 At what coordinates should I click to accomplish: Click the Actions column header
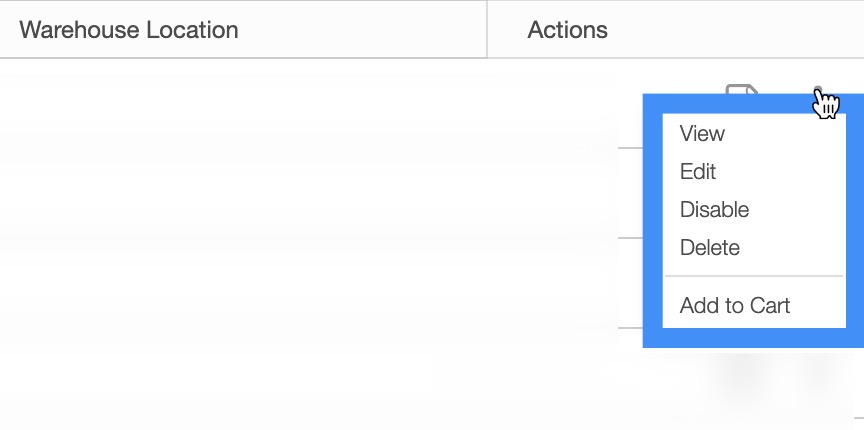(567, 29)
